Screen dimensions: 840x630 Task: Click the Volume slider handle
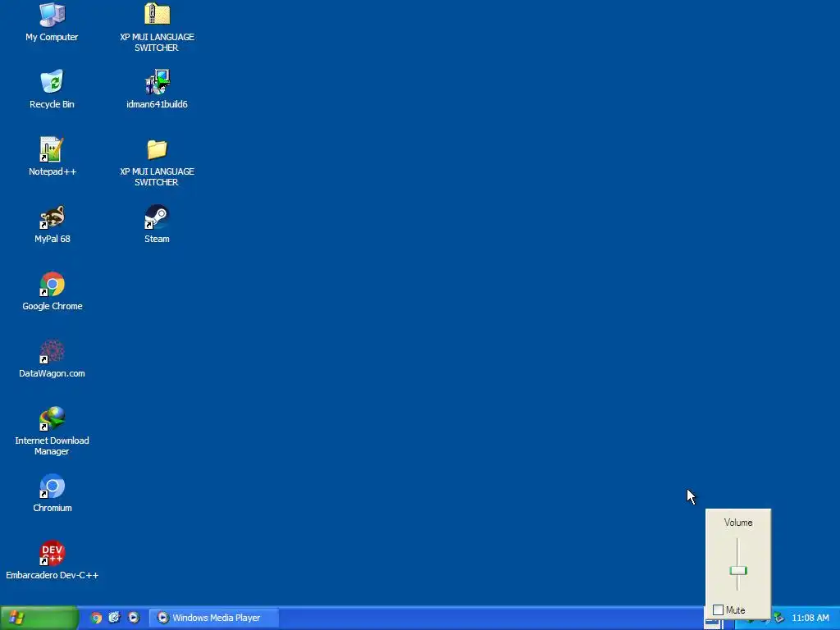coord(738,571)
